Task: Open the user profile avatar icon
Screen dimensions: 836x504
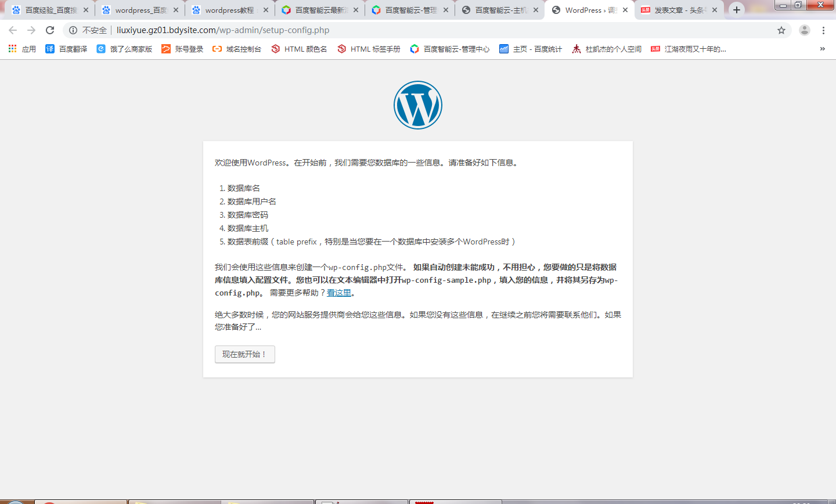Action: click(805, 30)
